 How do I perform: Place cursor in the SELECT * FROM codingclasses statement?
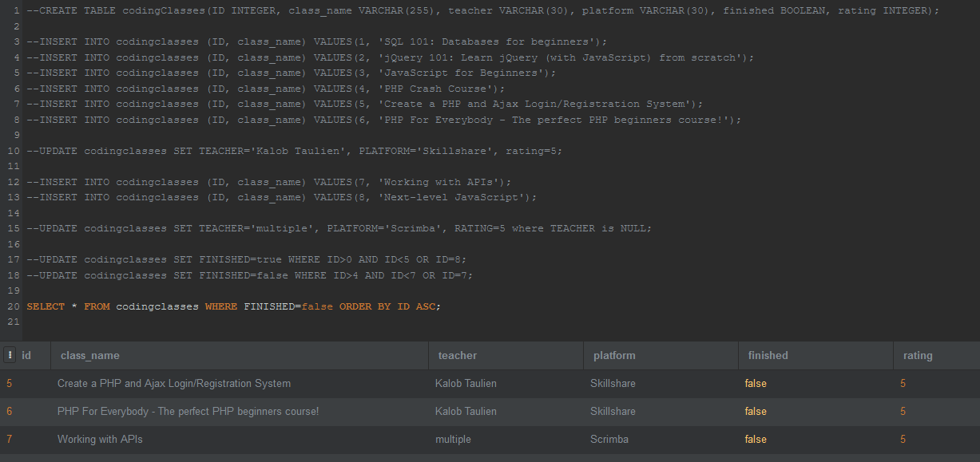(234, 306)
